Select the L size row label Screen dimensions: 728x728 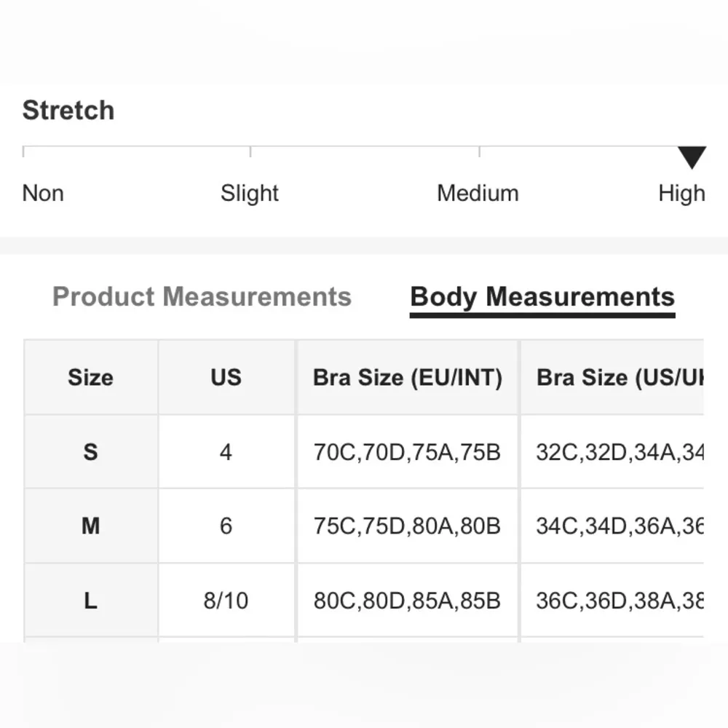(x=90, y=601)
